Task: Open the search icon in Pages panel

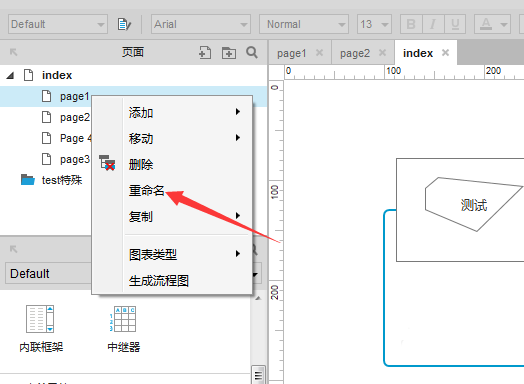Action: (252, 52)
